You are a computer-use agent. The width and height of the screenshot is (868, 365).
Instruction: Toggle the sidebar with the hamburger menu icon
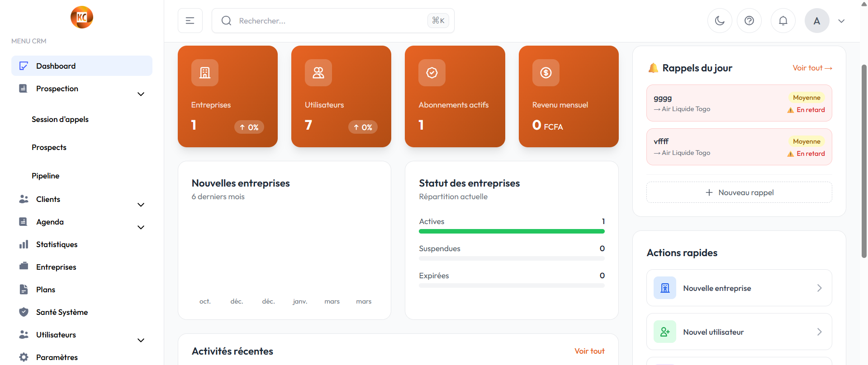click(x=190, y=21)
